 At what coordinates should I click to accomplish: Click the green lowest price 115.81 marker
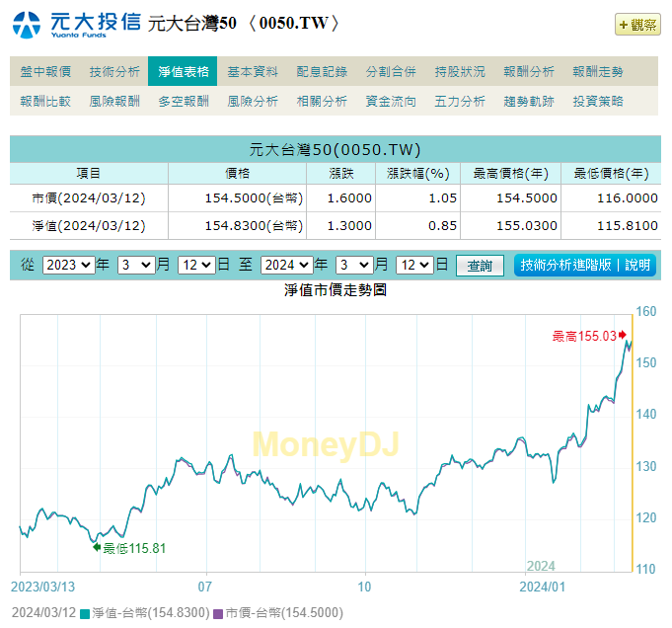click(x=97, y=548)
